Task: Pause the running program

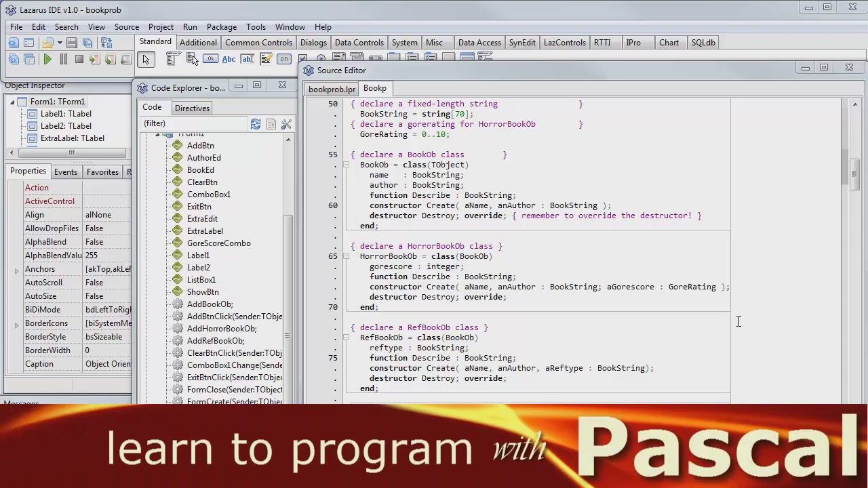Action: tap(63, 60)
